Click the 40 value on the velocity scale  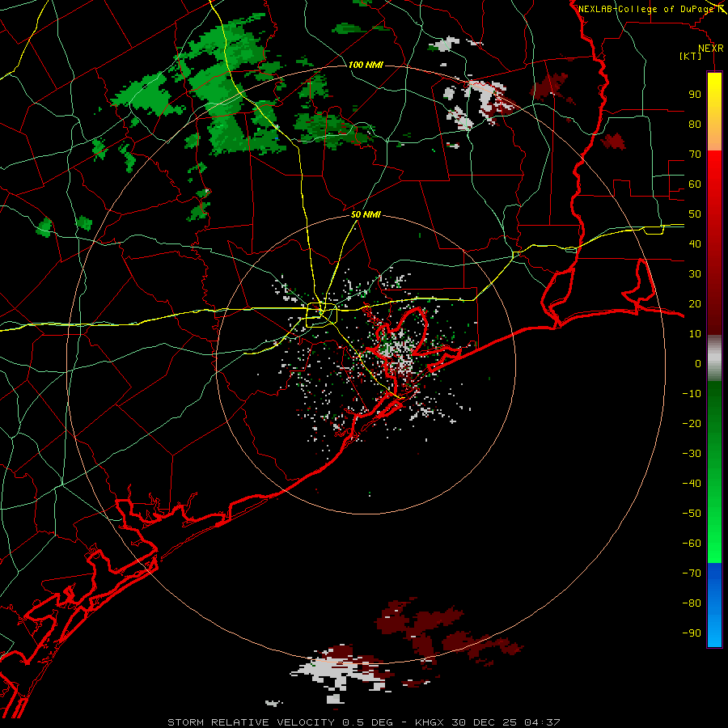695,243
